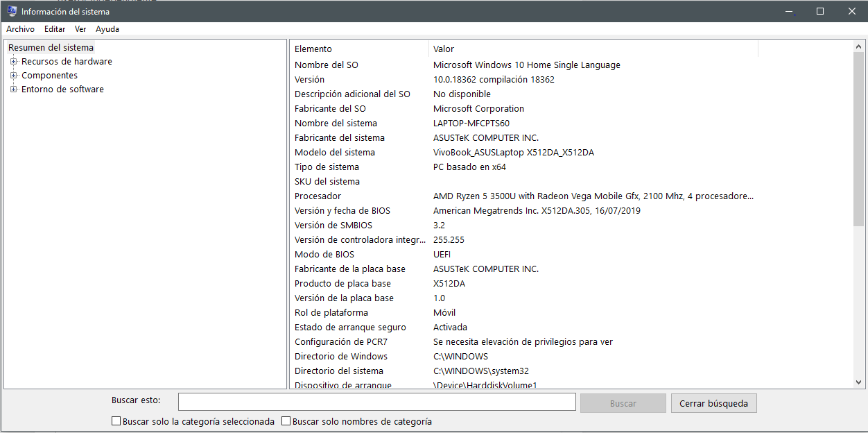
Task: Click the System Information app icon in title bar
Action: click(12, 11)
